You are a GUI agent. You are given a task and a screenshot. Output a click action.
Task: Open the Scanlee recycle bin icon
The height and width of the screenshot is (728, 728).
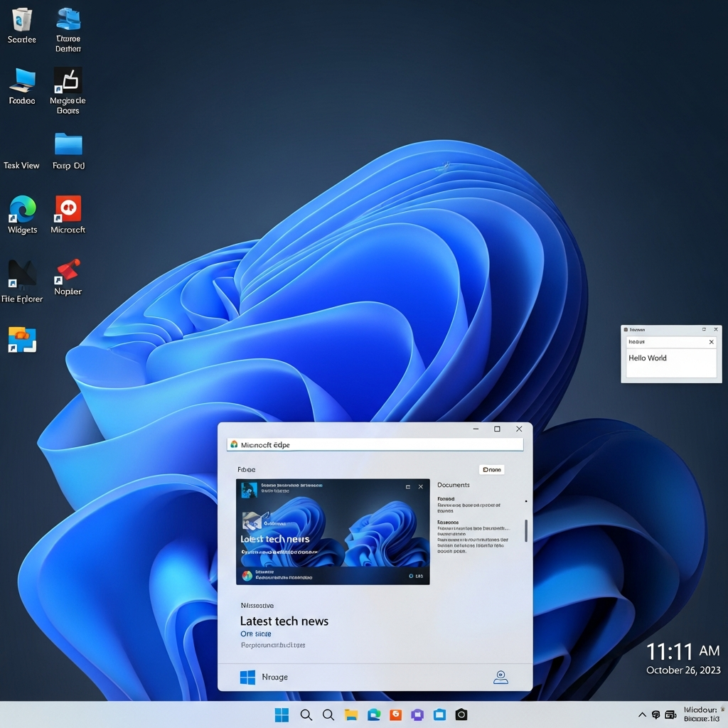21,21
